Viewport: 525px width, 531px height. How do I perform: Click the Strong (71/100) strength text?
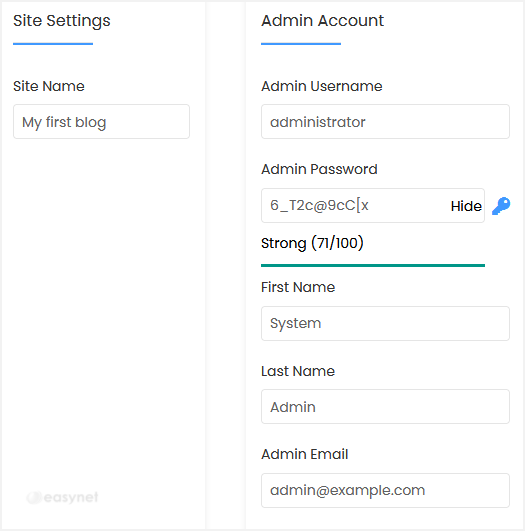click(x=312, y=243)
